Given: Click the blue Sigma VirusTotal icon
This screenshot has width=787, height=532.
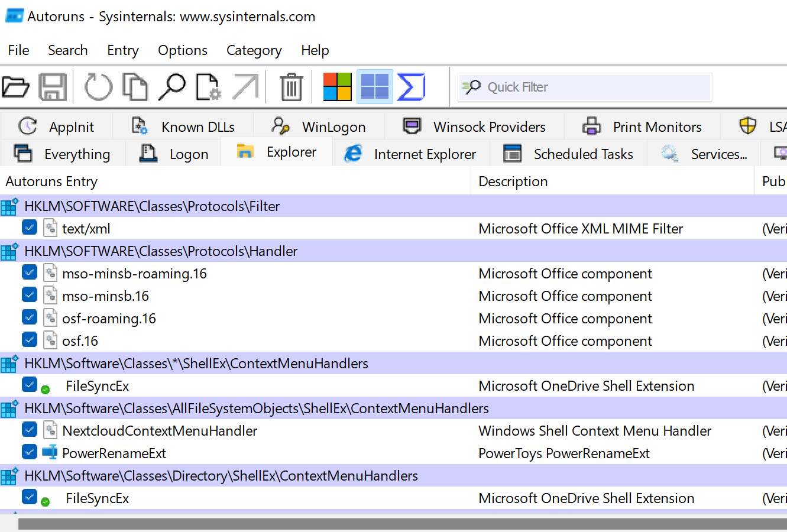Looking at the screenshot, I should [412, 87].
